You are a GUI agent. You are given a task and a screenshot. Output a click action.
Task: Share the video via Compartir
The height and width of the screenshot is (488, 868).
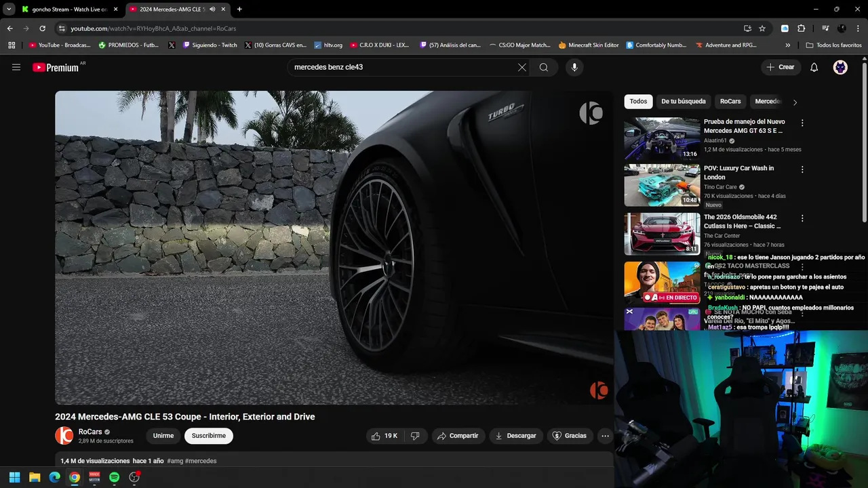(x=458, y=436)
